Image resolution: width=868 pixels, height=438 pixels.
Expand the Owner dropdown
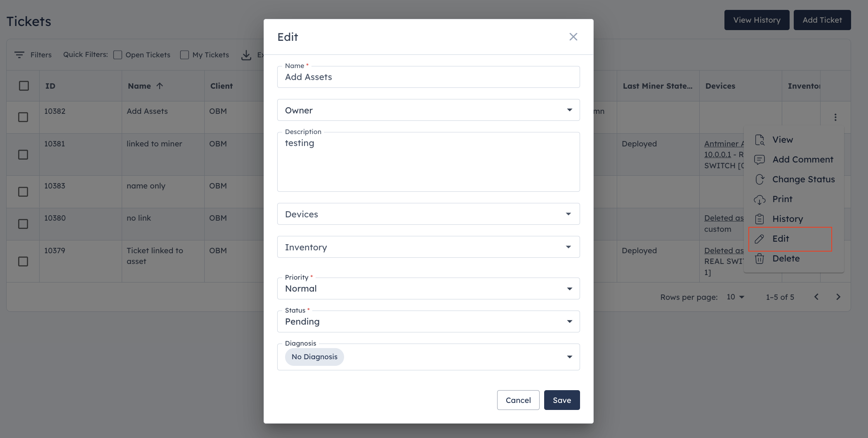point(428,110)
